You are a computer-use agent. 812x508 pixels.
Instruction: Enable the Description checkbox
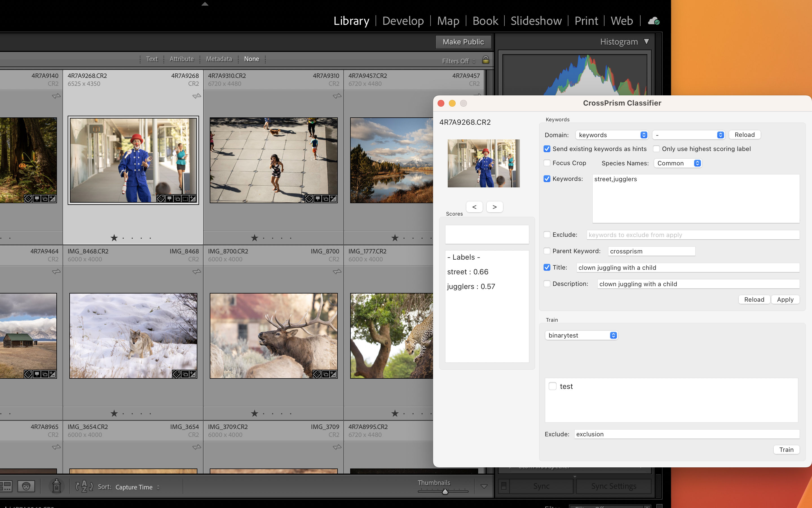pyautogui.click(x=547, y=284)
